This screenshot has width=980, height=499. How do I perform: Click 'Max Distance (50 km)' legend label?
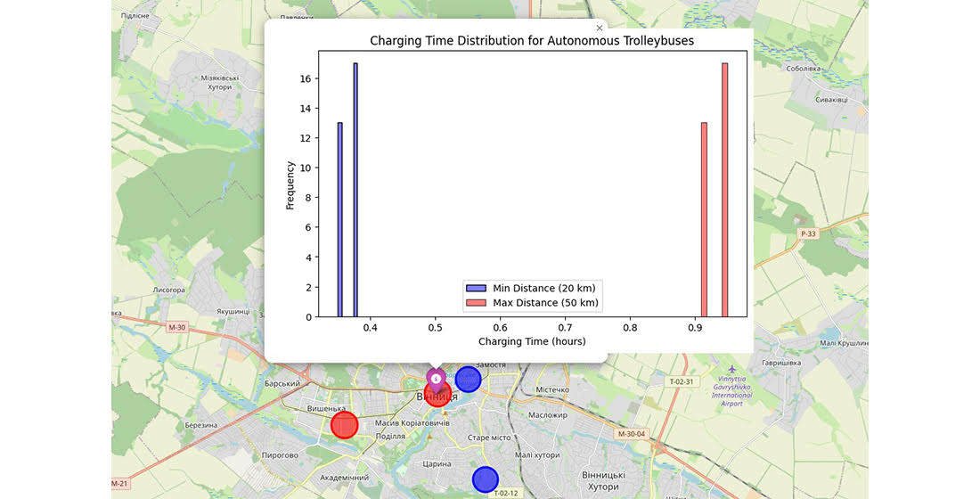[545, 303]
